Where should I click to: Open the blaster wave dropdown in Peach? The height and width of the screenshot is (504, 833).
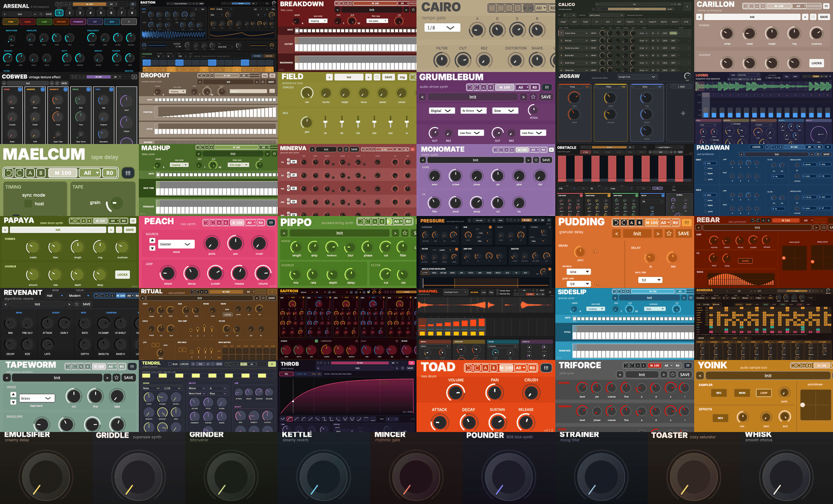[176, 244]
